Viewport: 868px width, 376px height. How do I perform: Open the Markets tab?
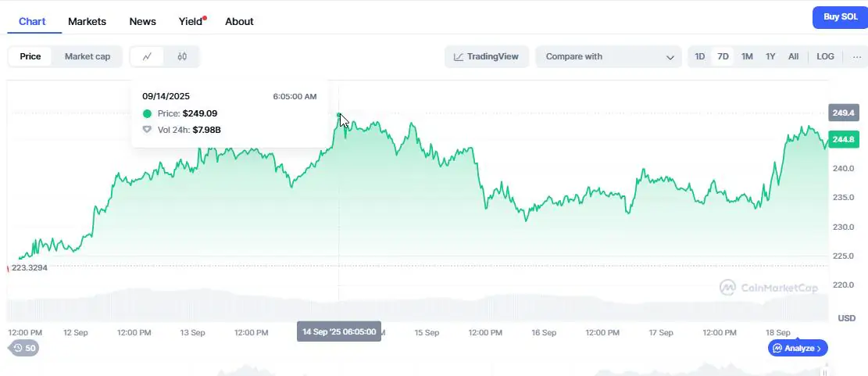coord(87,21)
